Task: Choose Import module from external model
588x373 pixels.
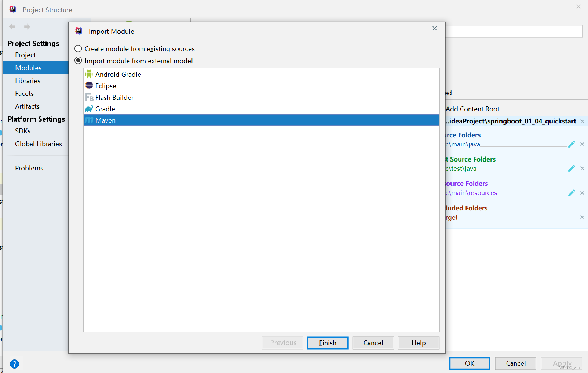Action: 134,61
